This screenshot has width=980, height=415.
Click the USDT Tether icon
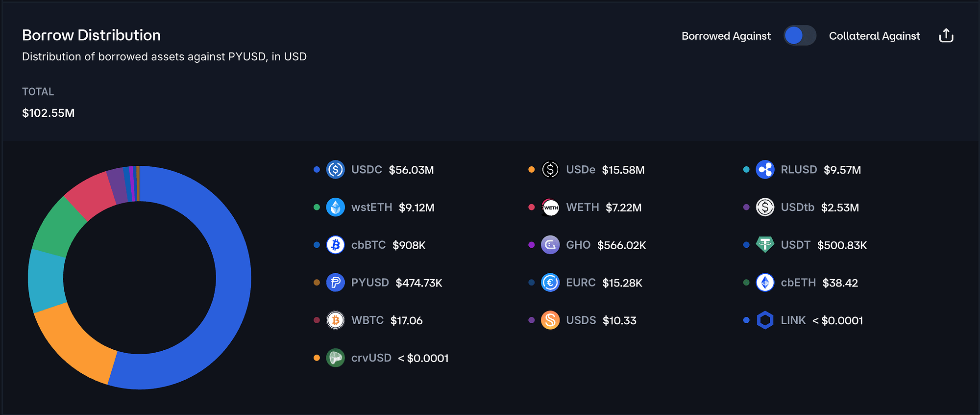(765, 245)
